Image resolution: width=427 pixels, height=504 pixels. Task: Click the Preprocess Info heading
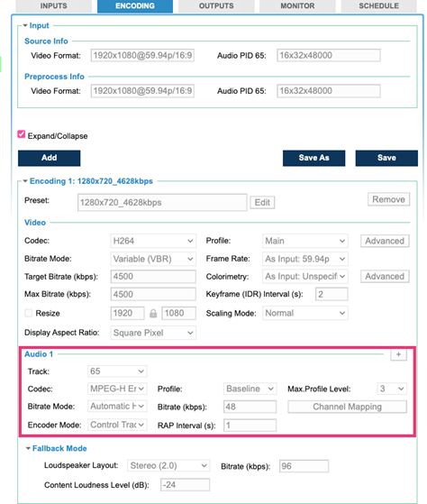[x=54, y=77]
